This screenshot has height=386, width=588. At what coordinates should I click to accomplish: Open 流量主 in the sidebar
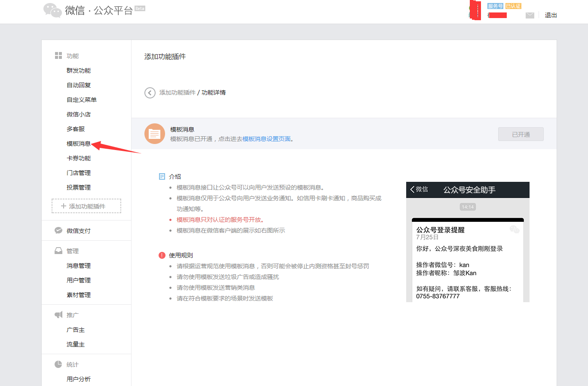coord(76,344)
